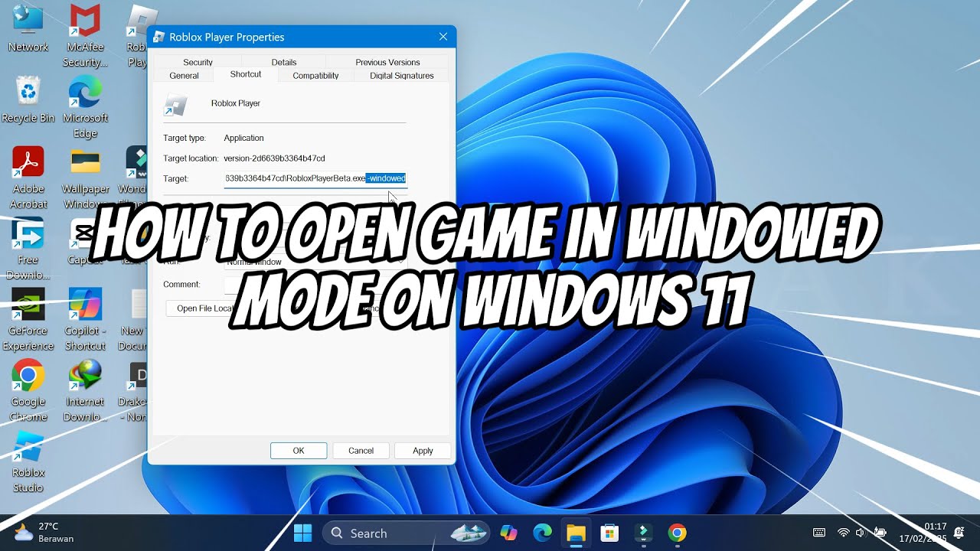Open Internet Download Manager desktop icon
This screenshot has width=980, height=551.
pos(85,390)
